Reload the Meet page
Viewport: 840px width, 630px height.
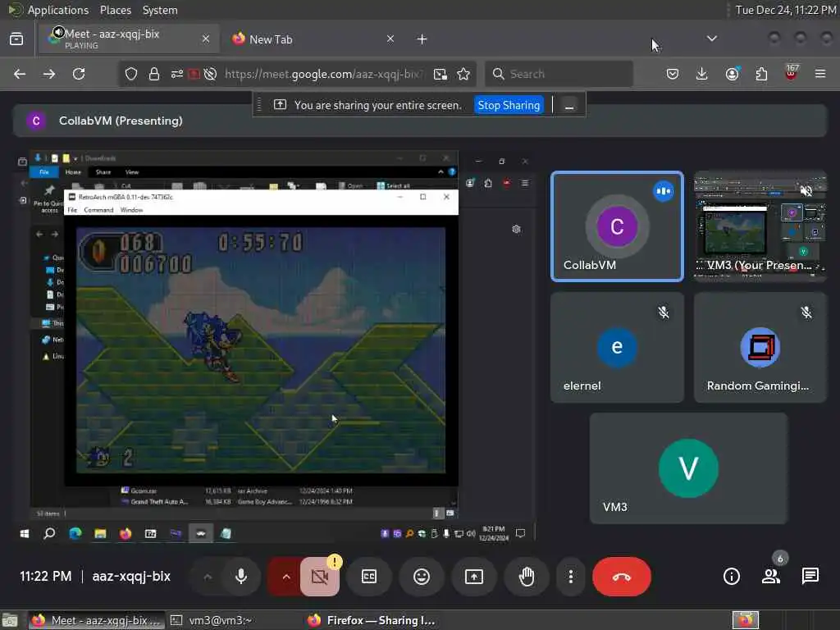[x=79, y=74]
